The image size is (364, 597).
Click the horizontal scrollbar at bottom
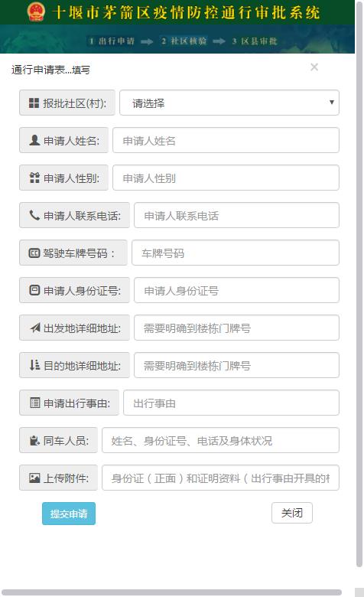(x=172, y=592)
